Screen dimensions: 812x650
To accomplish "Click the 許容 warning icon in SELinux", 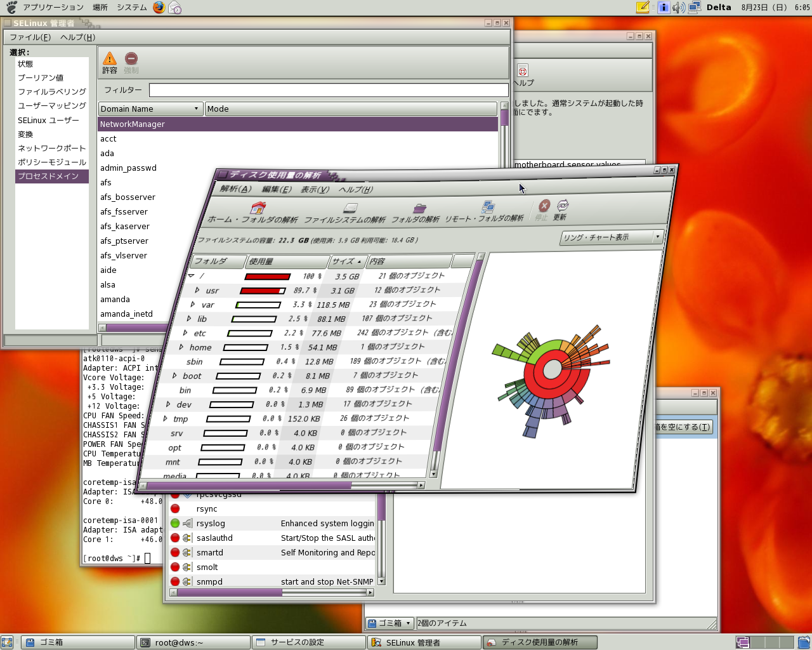I will tap(110, 59).
